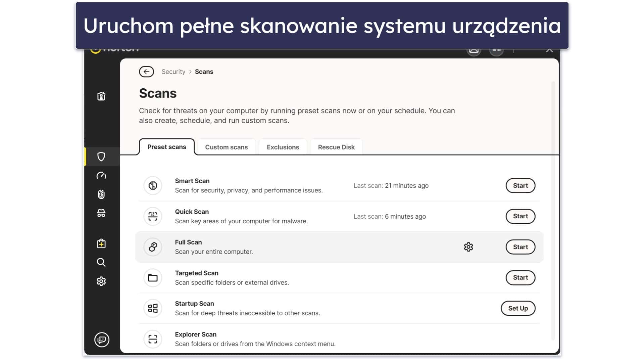644x359 pixels.
Task: Open the chat support icon at sidebar bottom
Action: click(x=102, y=340)
